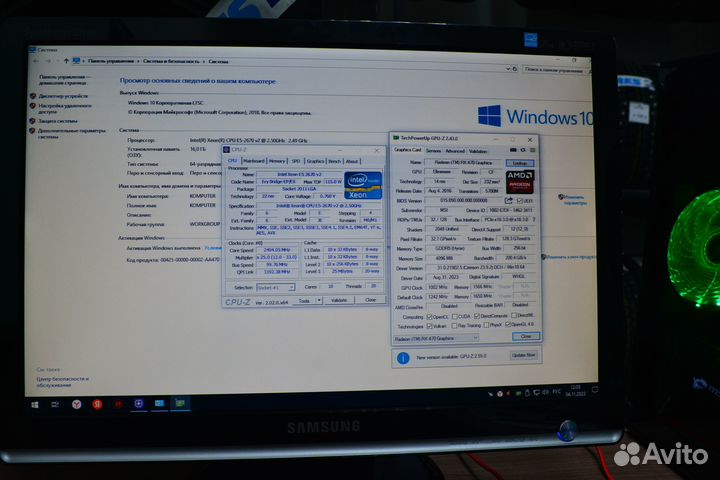Click the Intel Xeon logo in CPU-Z
Viewport: 720px width, 480px height.
click(x=363, y=185)
